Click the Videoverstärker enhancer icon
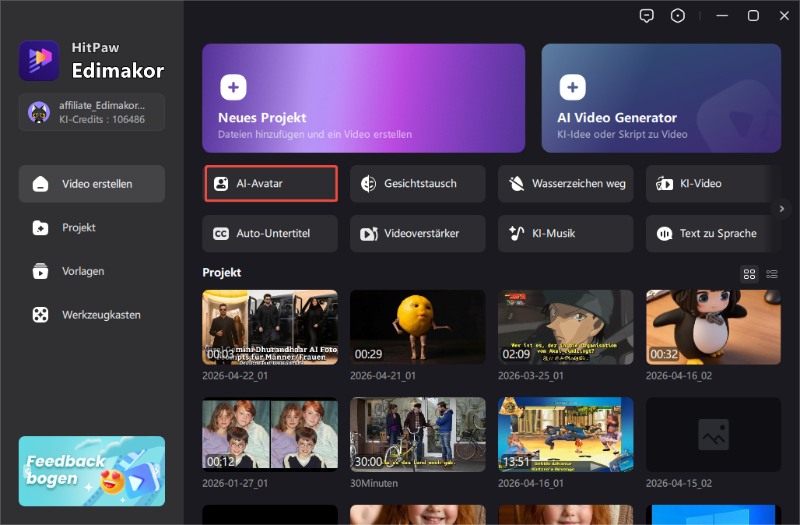Image resolution: width=800 pixels, height=525 pixels. (369, 234)
